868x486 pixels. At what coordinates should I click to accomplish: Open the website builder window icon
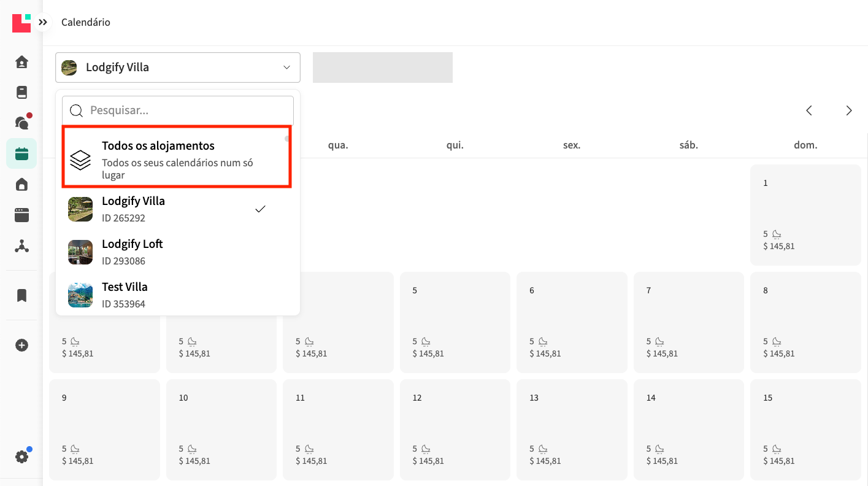(21, 215)
